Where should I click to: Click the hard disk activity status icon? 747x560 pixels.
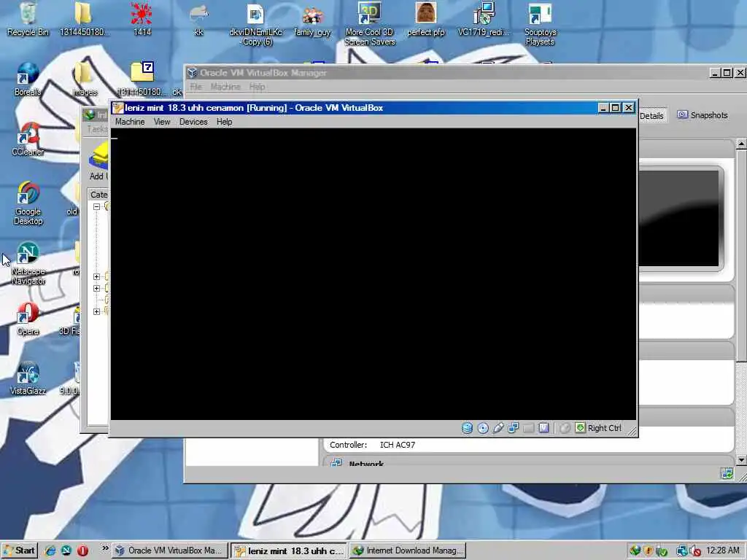click(x=468, y=428)
